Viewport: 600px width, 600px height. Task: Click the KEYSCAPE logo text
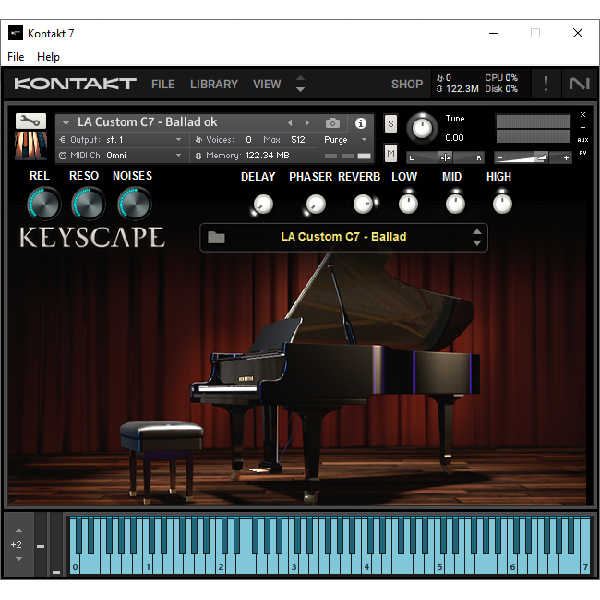pos(92,237)
